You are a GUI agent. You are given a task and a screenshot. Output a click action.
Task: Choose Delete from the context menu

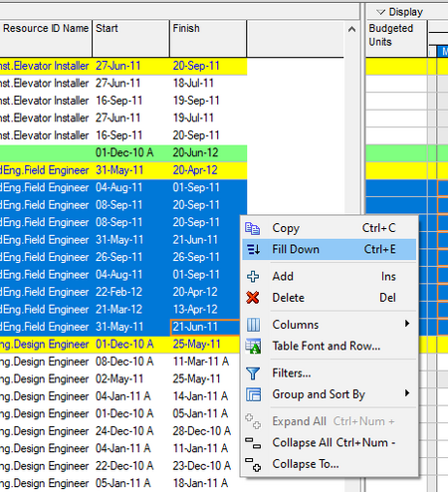click(329, 298)
